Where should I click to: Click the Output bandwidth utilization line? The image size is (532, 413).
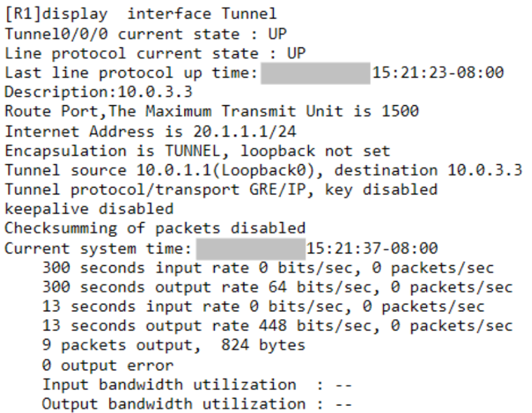[197, 404]
